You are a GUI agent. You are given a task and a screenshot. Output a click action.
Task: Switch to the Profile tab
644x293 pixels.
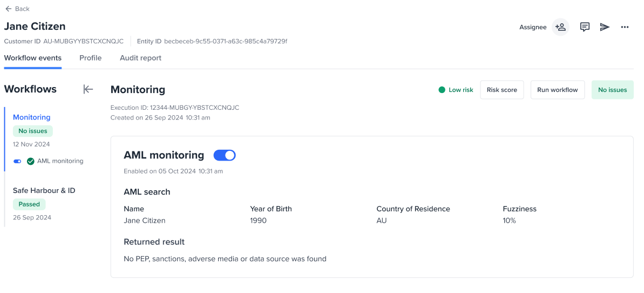(x=90, y=58)
